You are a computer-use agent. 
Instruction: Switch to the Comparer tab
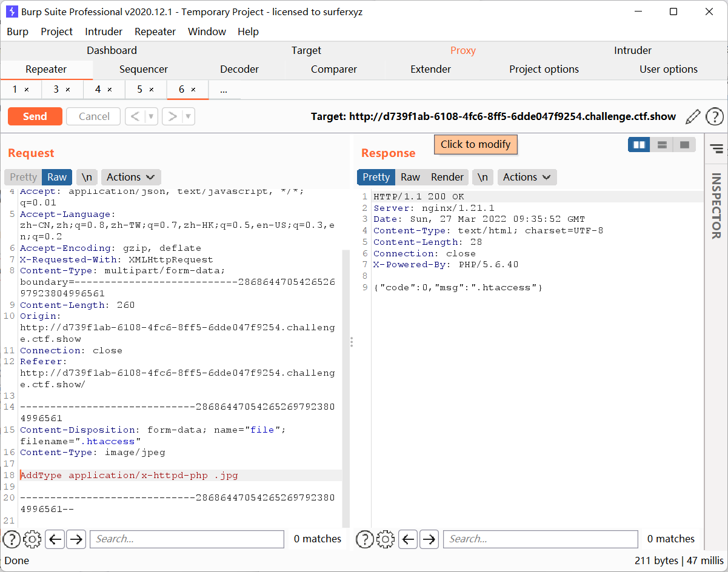click(334, 69)
